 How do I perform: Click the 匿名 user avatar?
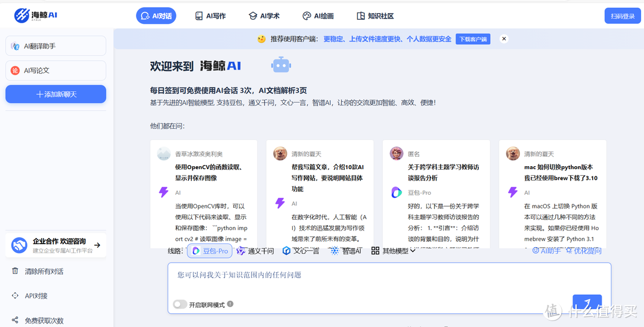pos(397,154)
